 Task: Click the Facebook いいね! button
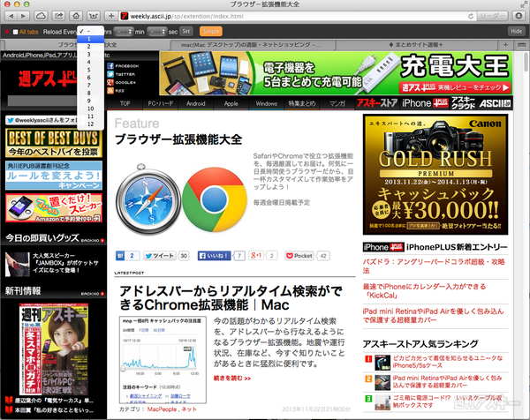[215, 256]
